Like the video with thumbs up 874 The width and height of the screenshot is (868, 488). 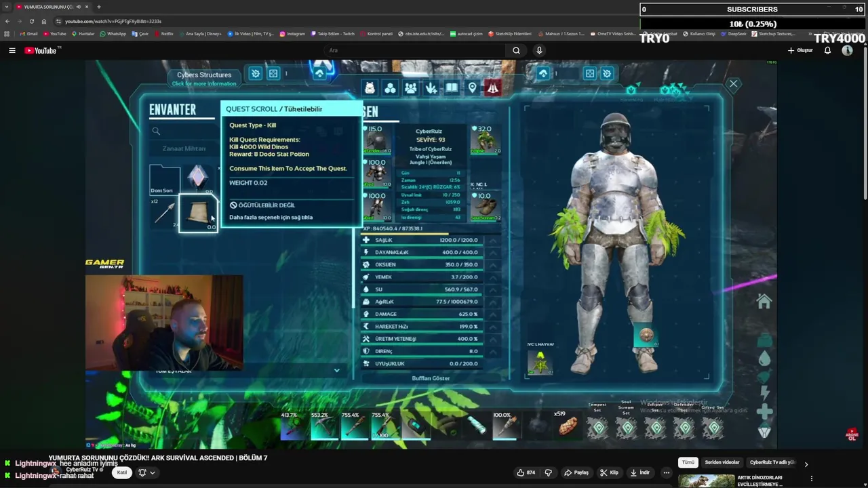click(526, 472)
